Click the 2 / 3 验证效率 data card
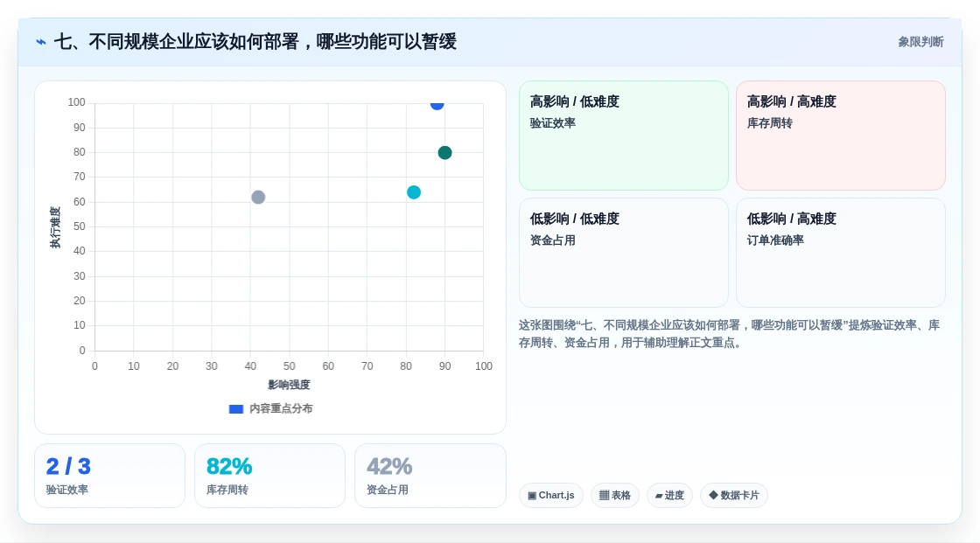Screen dimensions: 980x543 [110, 476]
